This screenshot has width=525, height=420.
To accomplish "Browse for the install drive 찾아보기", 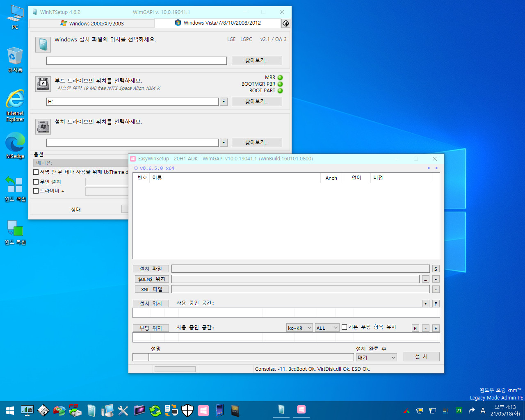I will (257, 142).
